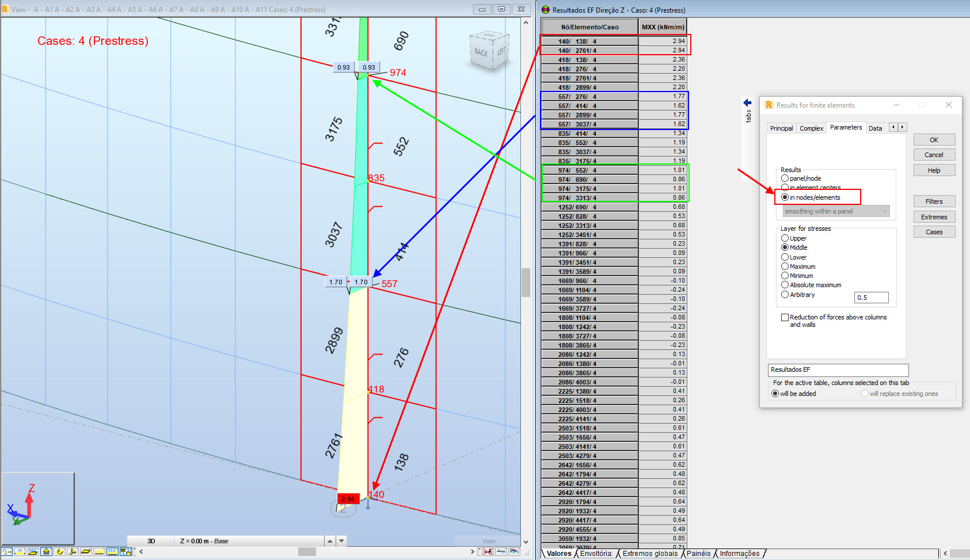Click the BACK view cube

(x=482, y=52)
